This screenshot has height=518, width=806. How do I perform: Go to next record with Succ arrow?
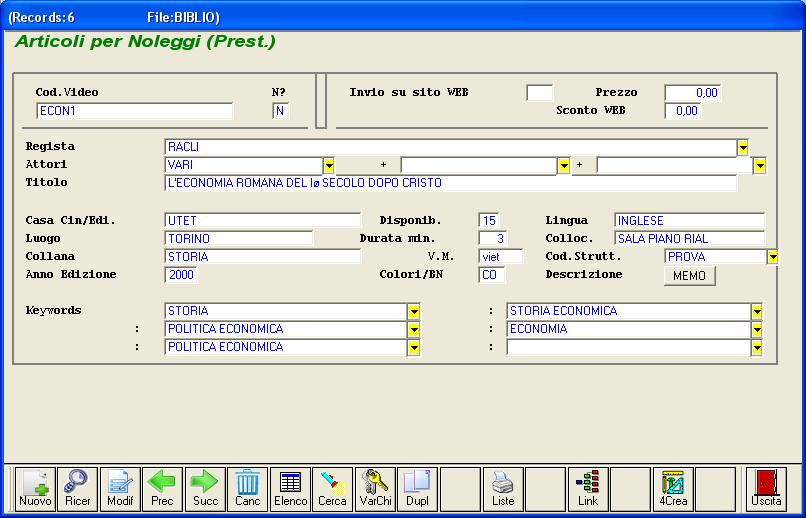pos(205,490)
